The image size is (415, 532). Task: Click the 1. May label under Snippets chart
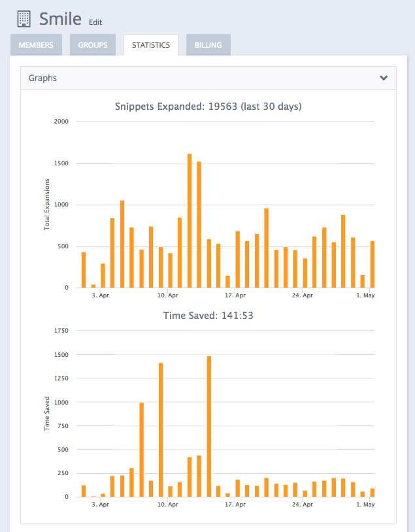(365, 295)
